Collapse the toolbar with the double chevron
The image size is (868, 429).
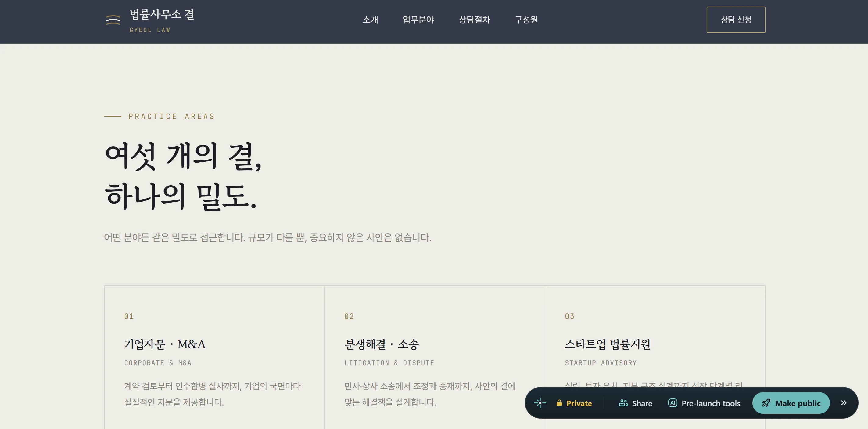click(x=843, y=403)
